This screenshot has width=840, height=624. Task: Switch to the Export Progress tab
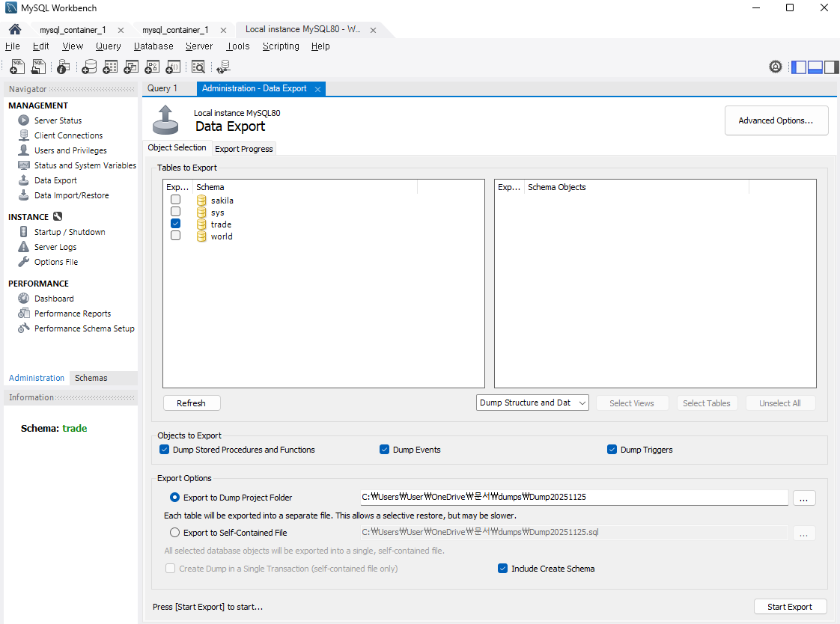[x=244, y=149]
